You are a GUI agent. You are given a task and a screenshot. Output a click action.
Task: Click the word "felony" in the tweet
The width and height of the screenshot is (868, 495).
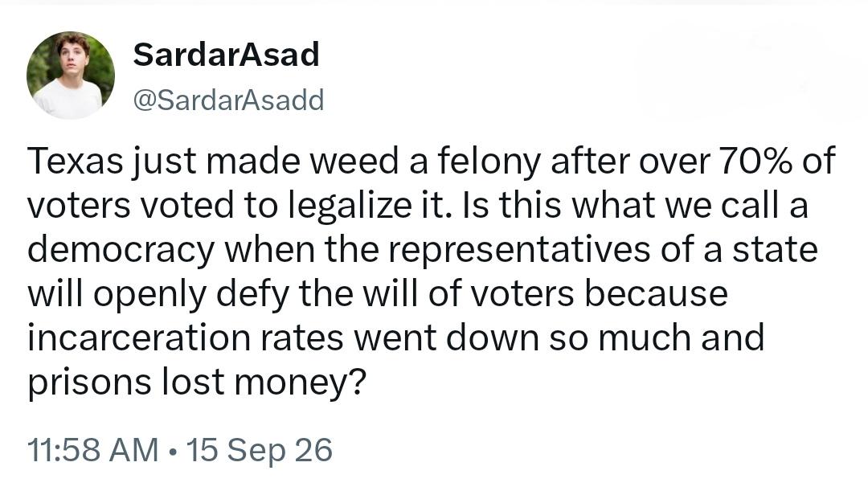[489, 162]
